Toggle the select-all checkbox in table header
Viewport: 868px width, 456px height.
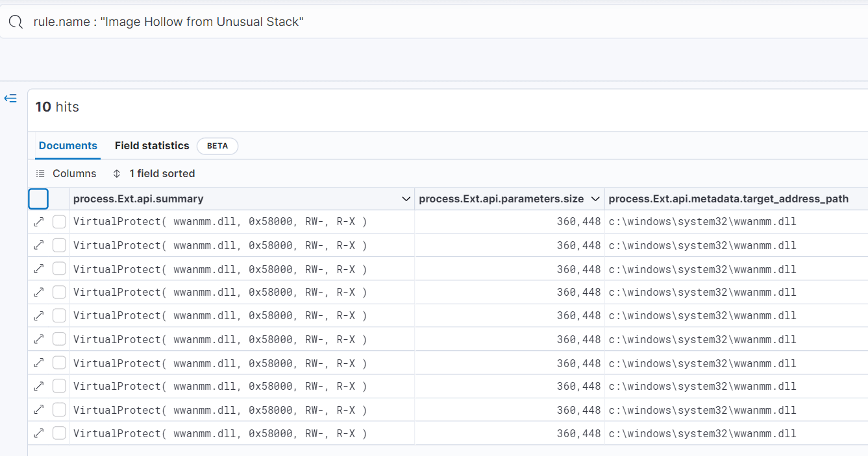(38, 199)
